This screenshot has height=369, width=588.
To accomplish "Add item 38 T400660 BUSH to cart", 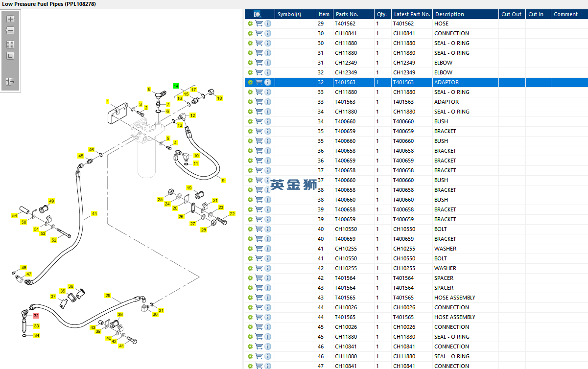I will click(x=259, y=200).
